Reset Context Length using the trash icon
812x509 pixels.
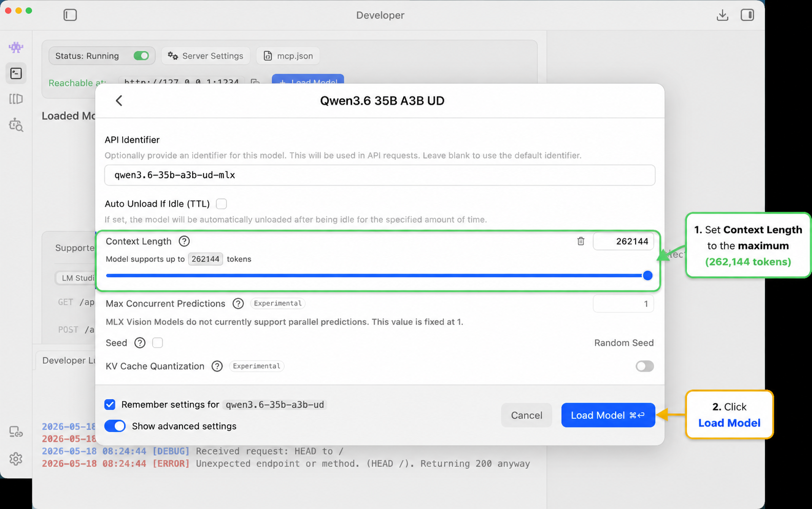click(x=580, y=241)
